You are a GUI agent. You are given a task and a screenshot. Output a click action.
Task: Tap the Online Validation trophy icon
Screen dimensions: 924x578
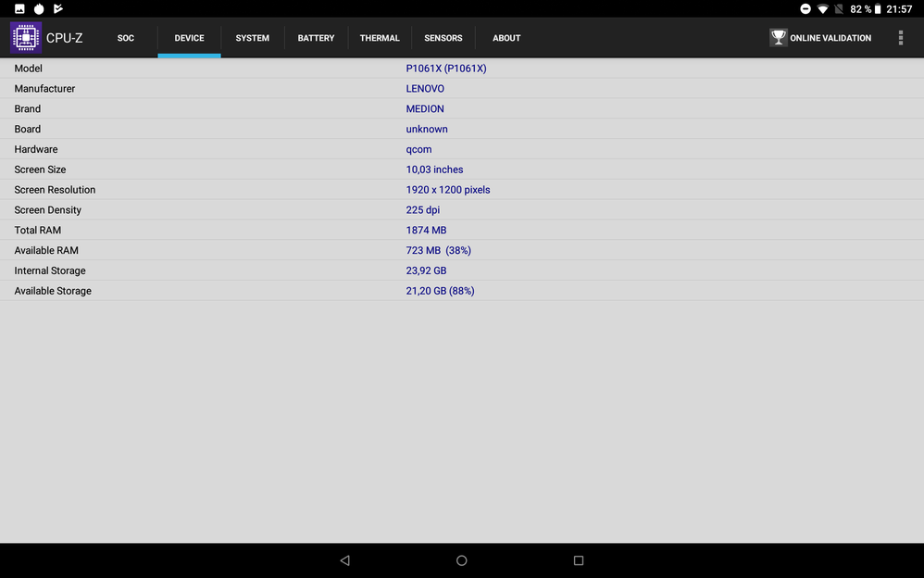[779, 38]
